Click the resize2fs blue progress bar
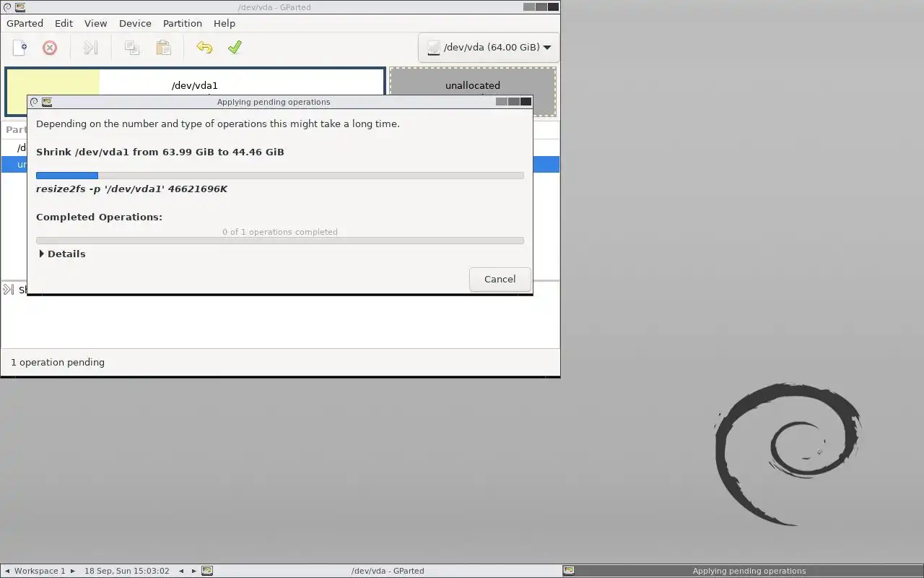The height and width of the screenshot is (578, 924). coord(280,176)
